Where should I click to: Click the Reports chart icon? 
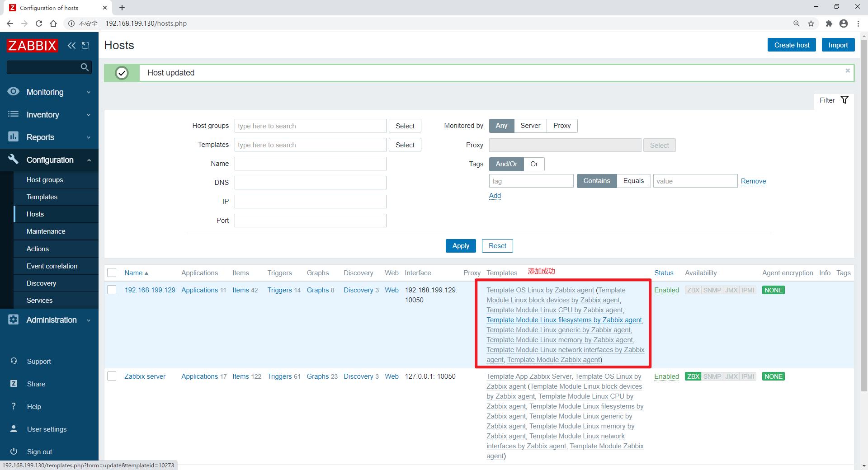14,136
